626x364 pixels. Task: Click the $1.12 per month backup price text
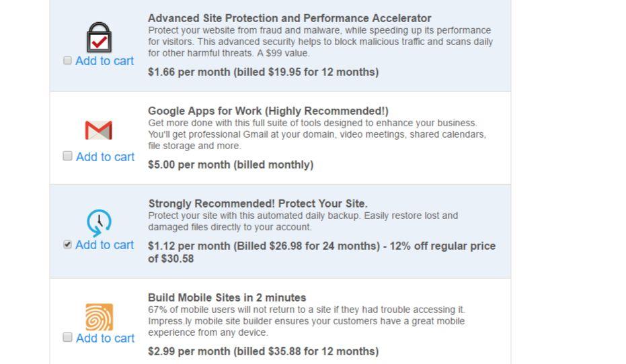pos(321,246)
